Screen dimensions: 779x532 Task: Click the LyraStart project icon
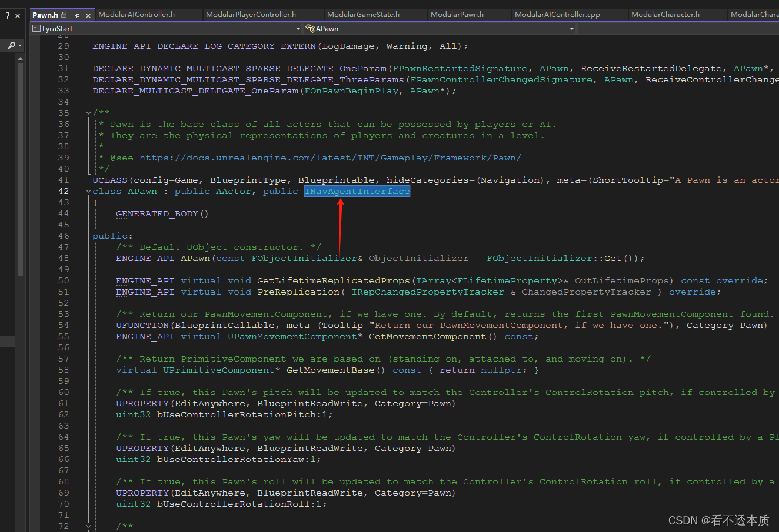click(x=36, y=28)
